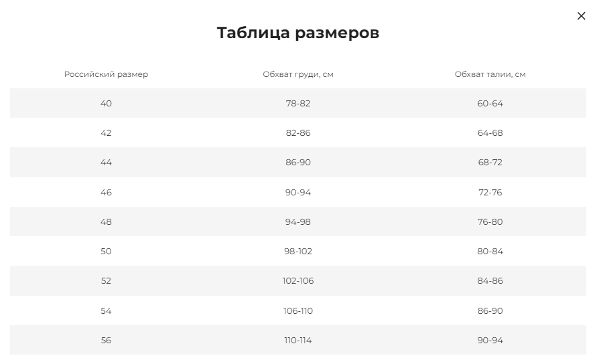Select the 'Обхват груди, см' column header
Viewport: 597px width, 364px height.
tap(298, 74)
